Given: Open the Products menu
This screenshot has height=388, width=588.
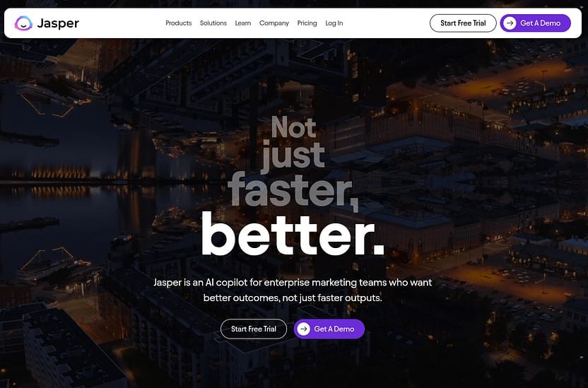Looking at the screenshot, I should coord(179,23).
